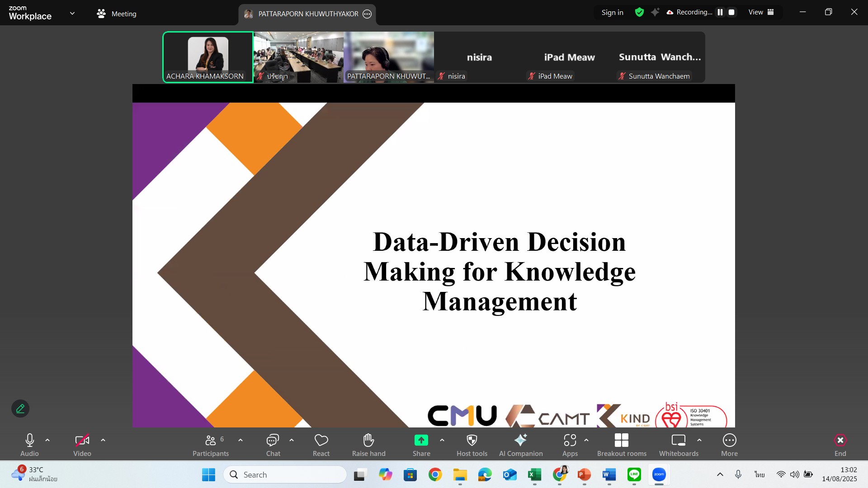Click the annotation pencil icon
Viewport: 868px width, 488px height.
(x=20, y=408)
